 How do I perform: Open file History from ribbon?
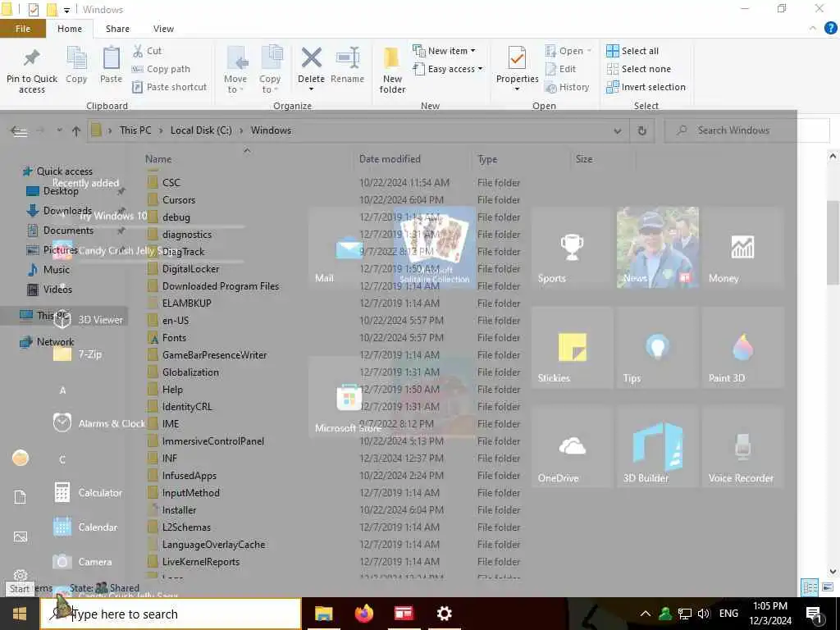pos(567,87)
